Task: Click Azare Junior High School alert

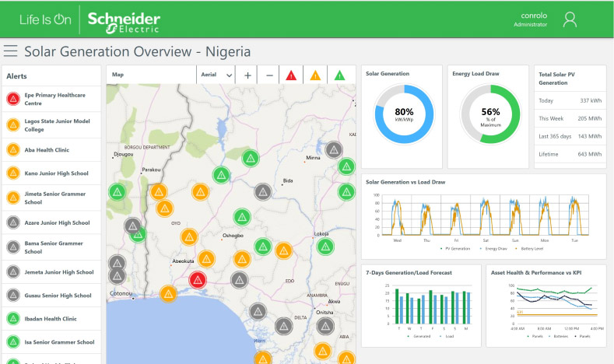Action: pos(57,222)
